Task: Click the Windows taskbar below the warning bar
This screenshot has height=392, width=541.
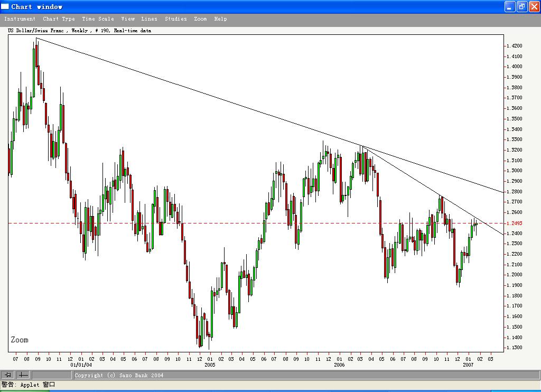Action: pos(270,390)
